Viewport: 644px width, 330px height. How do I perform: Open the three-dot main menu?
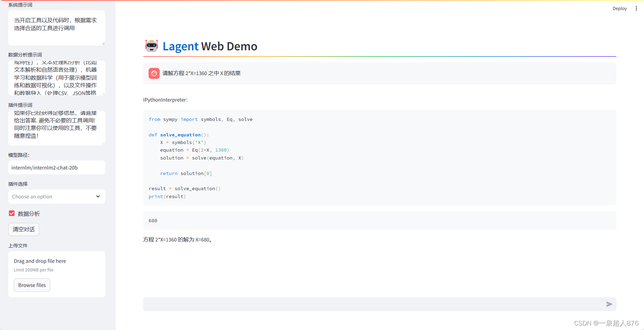tap(636, 8)
